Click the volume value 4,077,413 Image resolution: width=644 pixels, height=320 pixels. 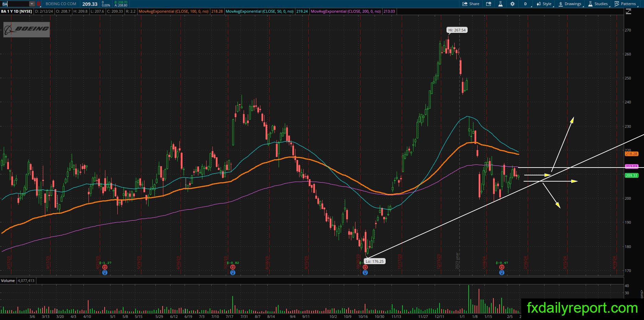point(26,281)
